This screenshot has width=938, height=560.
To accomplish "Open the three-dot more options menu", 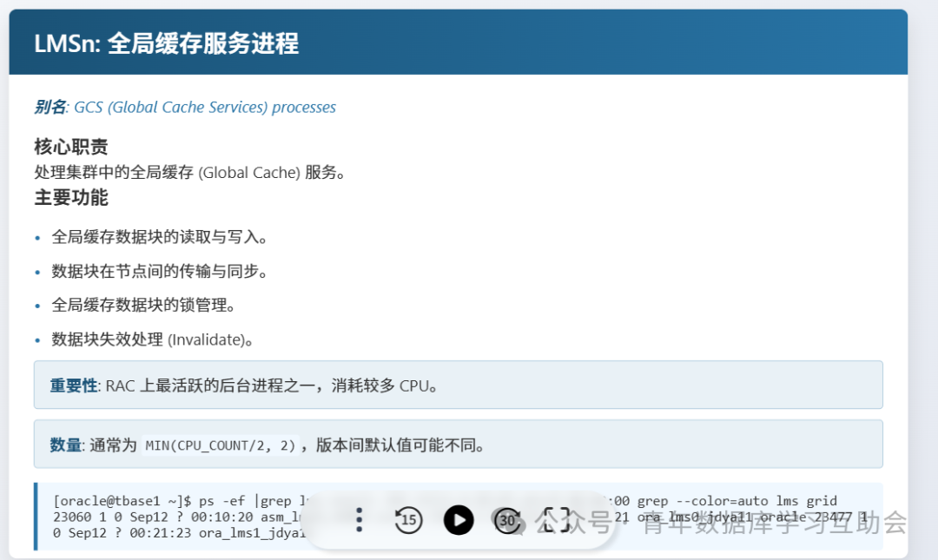I will (x=359, y=520).
